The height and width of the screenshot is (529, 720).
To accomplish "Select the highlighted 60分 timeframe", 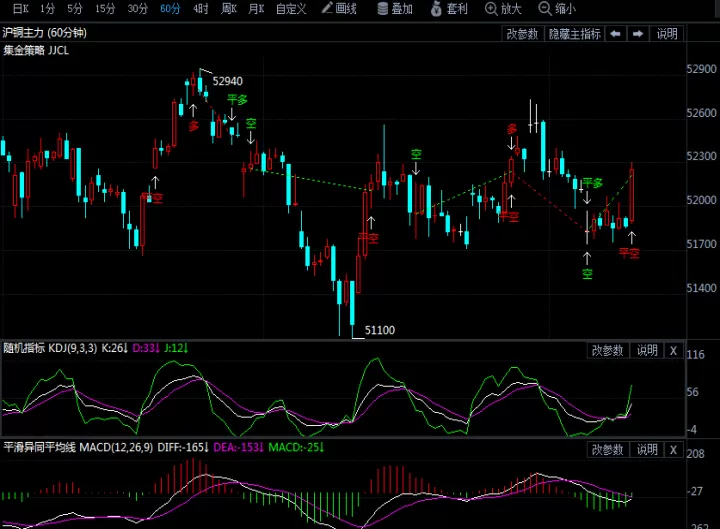I will 170,8.
